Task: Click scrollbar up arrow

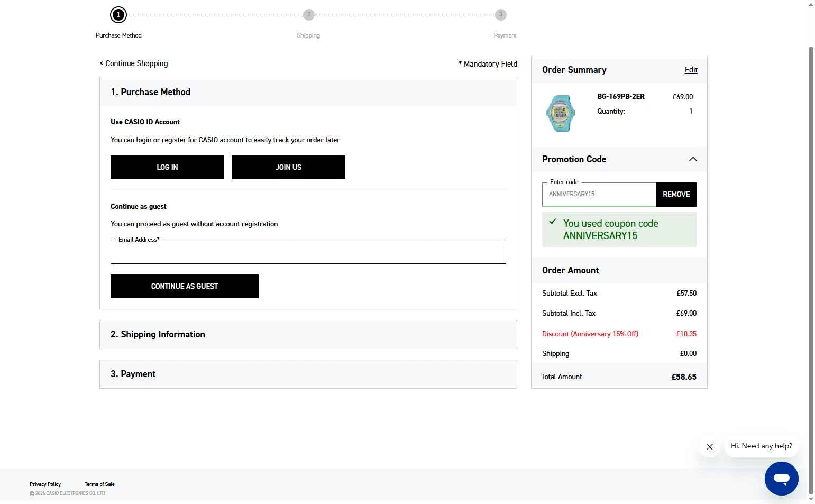Action: 811,4
